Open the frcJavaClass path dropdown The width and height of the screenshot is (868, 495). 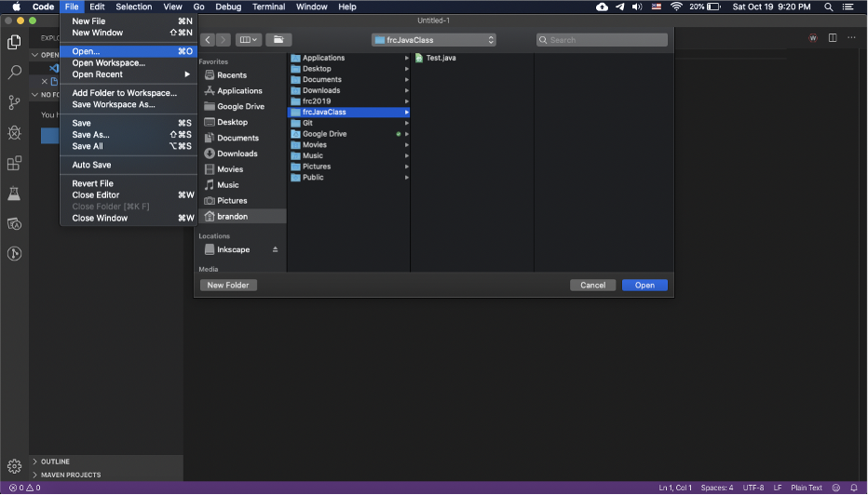[x=433, y=40]
